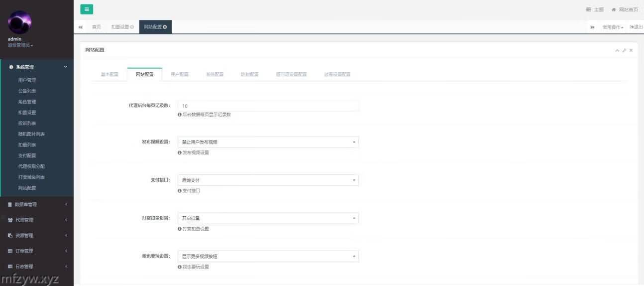Close the 网站配置 page tab

(x=165, y=27)
